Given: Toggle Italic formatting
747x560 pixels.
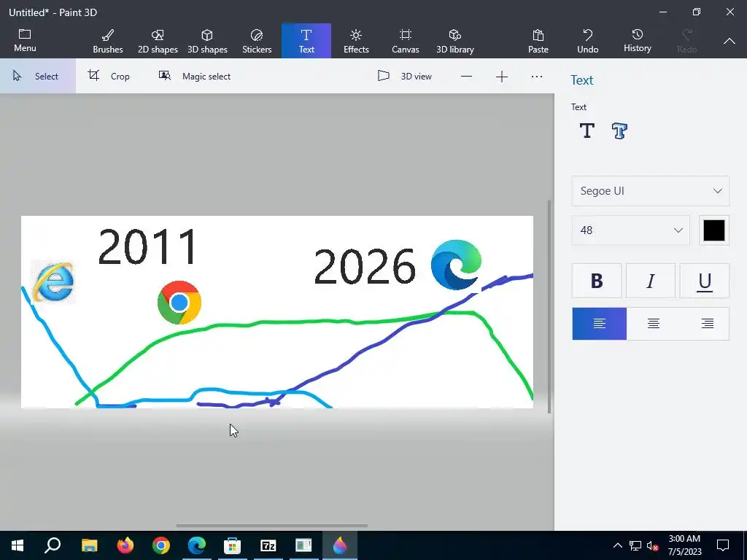Looking at the screenshot, I should click(x=650, y=281).
